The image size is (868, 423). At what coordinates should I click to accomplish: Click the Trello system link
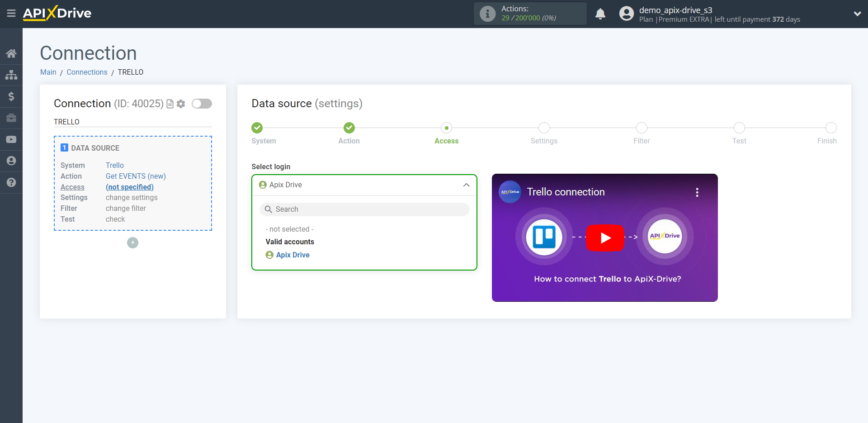point(115,166)
